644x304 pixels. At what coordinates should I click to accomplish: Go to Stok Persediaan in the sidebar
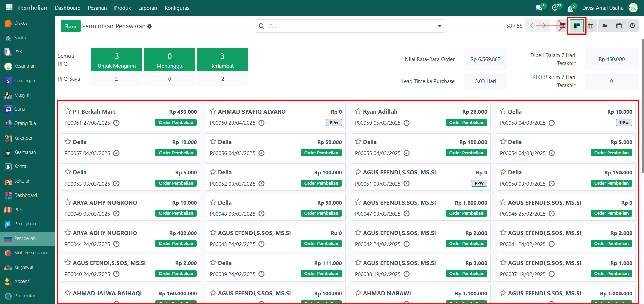[30, 253]
